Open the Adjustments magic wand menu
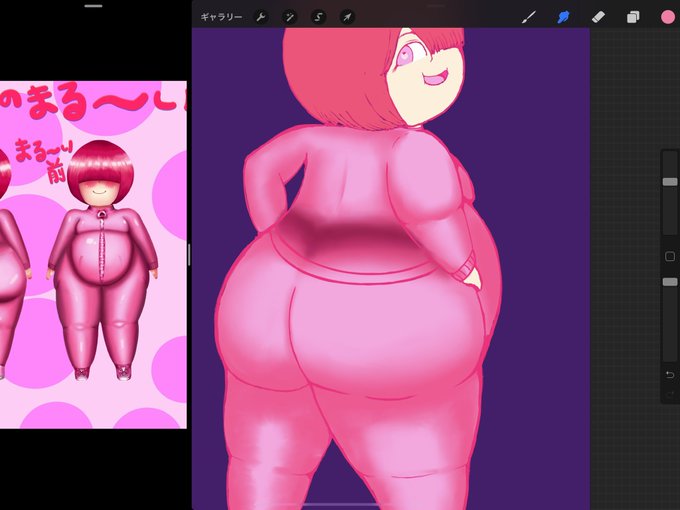This screenshot has height=510, width=680. (x=289, y=17)
